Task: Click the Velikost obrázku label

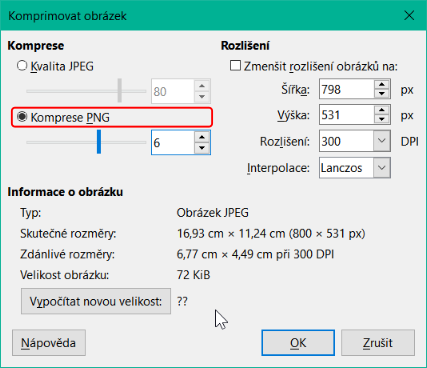Action: click(64, 275)
